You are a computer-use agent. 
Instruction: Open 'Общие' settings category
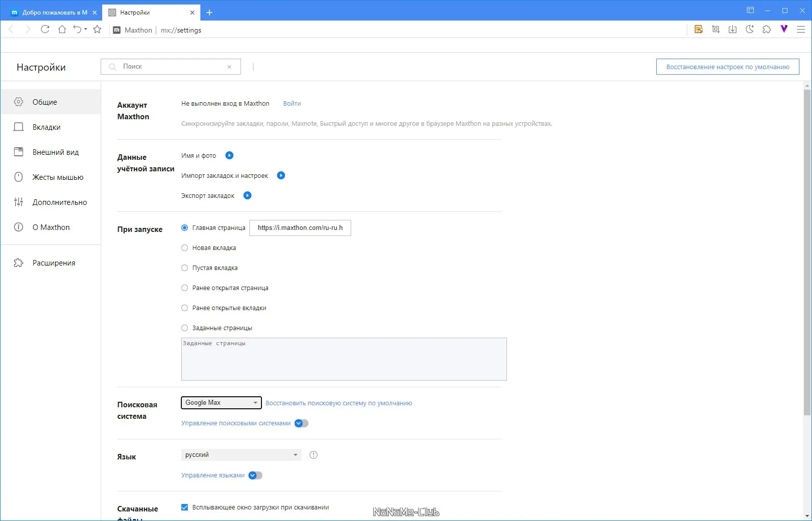click(x=51, y=102)
